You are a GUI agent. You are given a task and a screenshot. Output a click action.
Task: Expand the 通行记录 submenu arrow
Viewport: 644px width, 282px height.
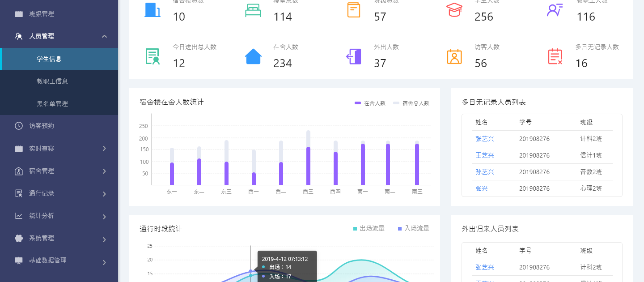tap(104, 194)
